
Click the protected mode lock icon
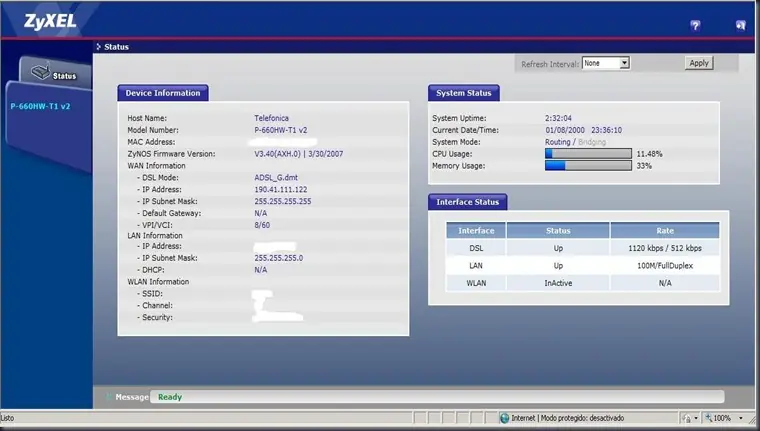coord(686,418)
